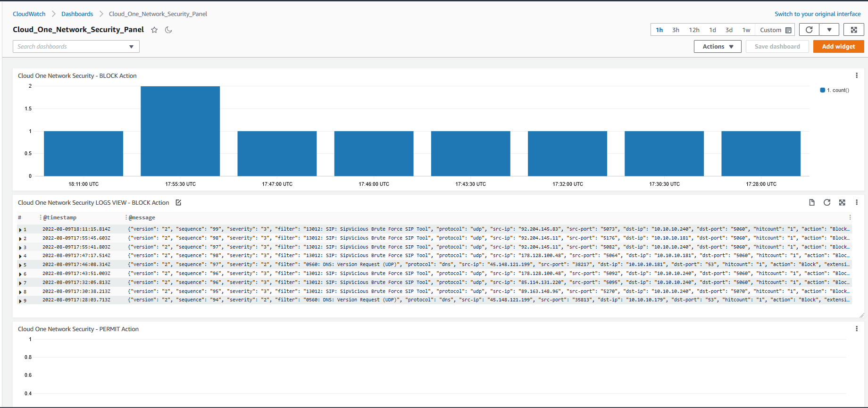Open refresh options dropdown arrow
868x408 pixels.
click(x=829, y=30)
